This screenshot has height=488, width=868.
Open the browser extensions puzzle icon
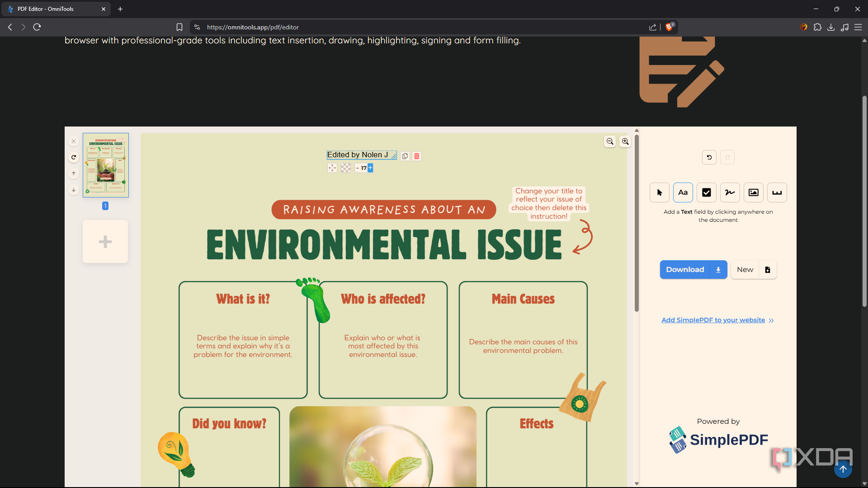tap(817, 27)
